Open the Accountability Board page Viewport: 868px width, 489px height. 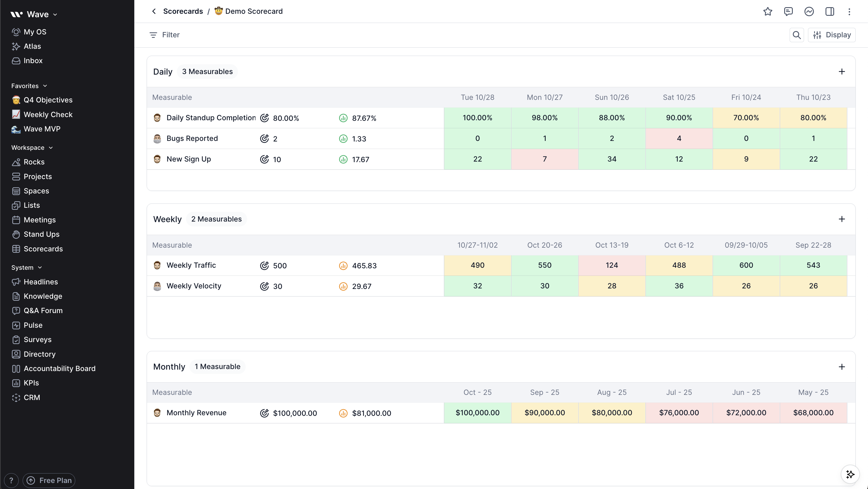60,368
